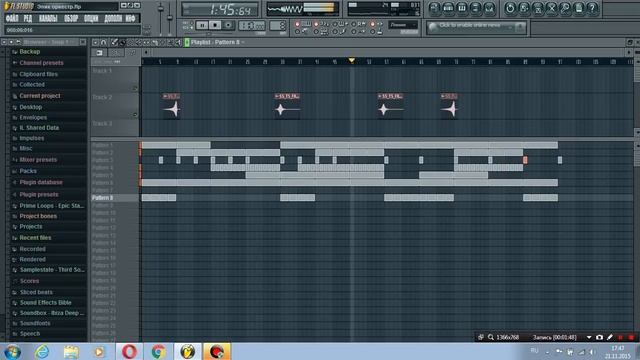Open the ДОПОЛН menu
Screen dimensions: 640x360
pyautogui.click(x=113, y=18)
